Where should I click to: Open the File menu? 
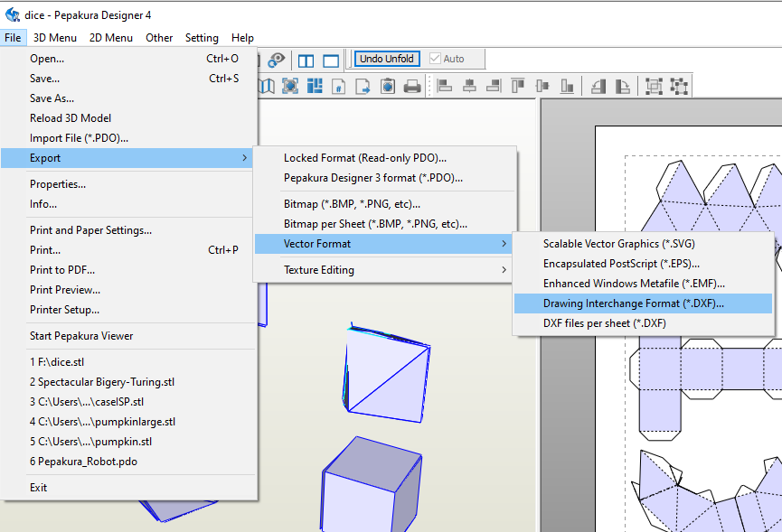13,38
